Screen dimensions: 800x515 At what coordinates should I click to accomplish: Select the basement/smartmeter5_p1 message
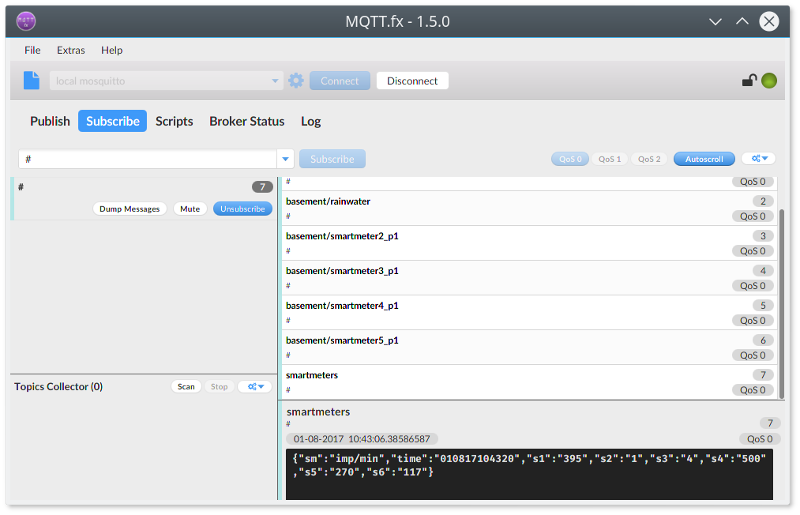click(x=529, y=347)
